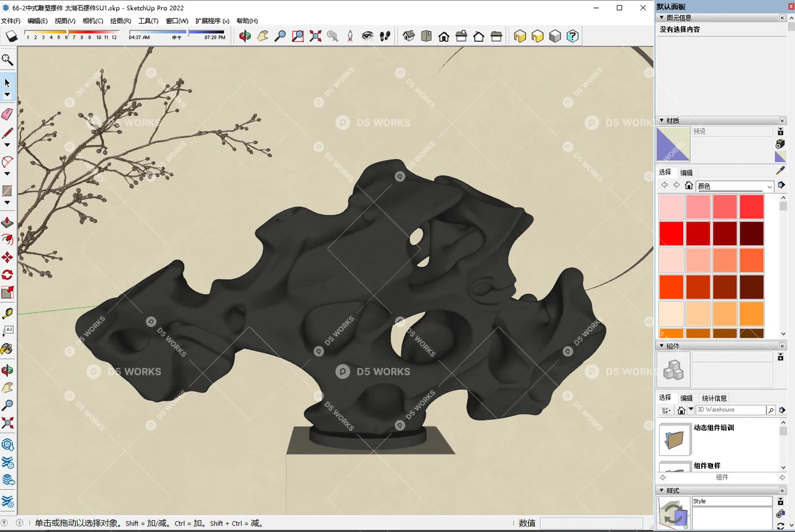Activate Zoom Window tool in top toolbar
This screenshot has width=795, height=532.
point(298,36)
